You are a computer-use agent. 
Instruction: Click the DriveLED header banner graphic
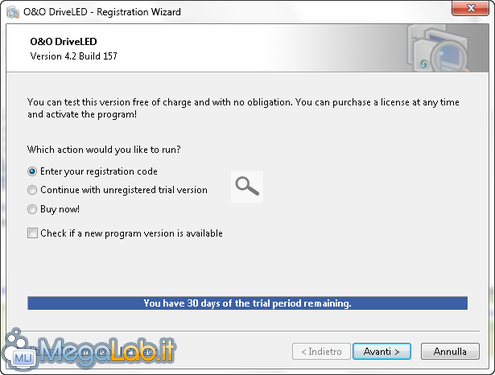pos(438,48)
